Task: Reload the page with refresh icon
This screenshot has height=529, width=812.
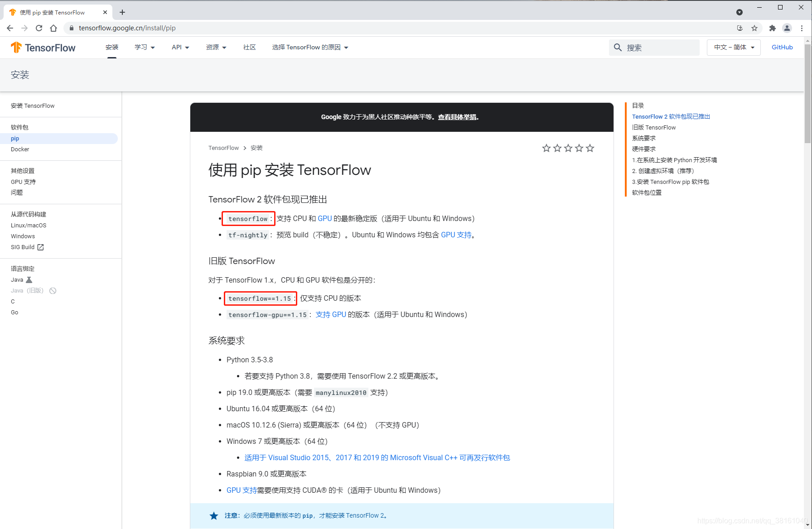Action: point(39,28)
